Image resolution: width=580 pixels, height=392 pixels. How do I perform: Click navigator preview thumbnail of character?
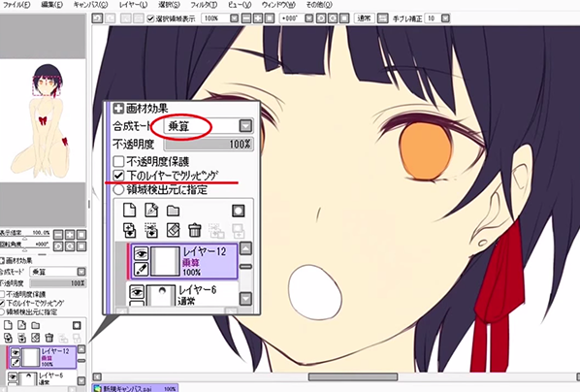point(43,120)
